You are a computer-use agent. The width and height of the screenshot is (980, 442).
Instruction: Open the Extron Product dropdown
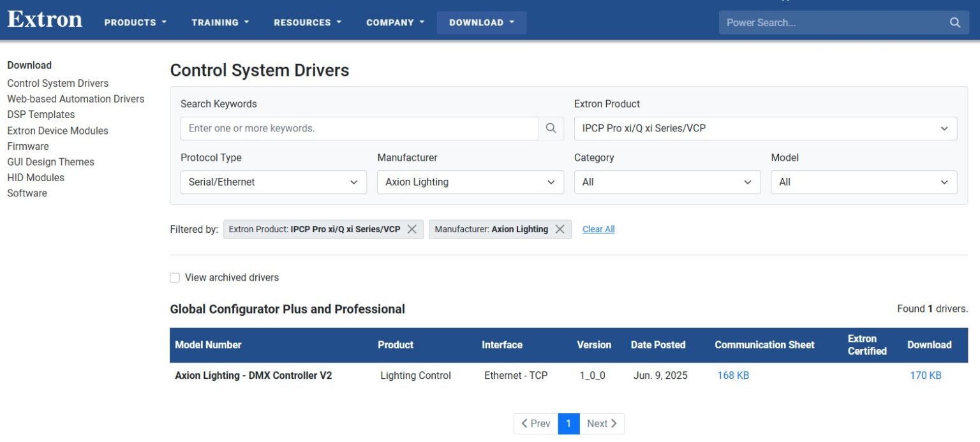pos(766,128)
